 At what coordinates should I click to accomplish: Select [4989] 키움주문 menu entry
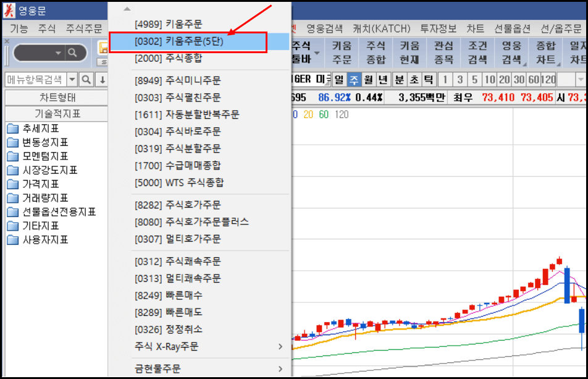pyautogui.click(x=199, y=24)
